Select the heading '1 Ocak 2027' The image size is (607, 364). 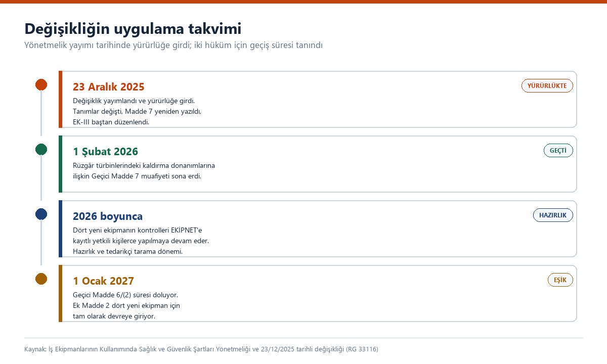click(x=103, y=281)
